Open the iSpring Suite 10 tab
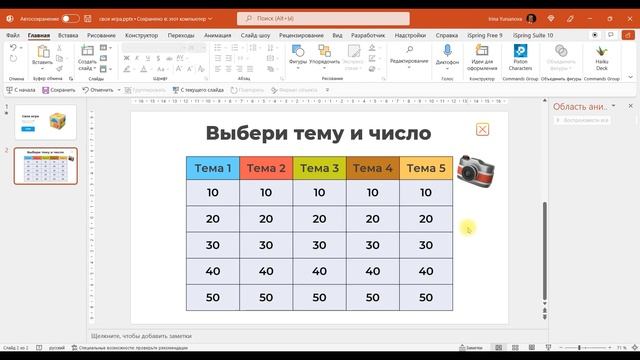This screenshot has width=640, height=360. 533,36
